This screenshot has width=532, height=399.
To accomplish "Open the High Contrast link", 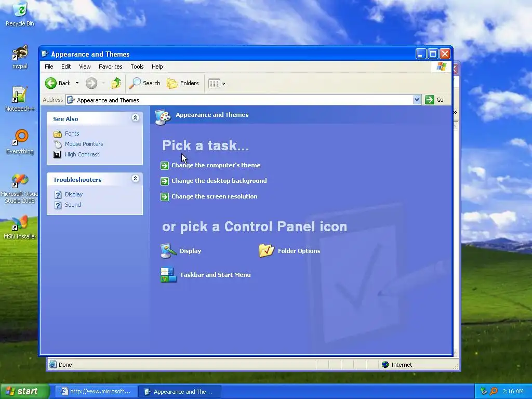I will click(x=82, y=154).
